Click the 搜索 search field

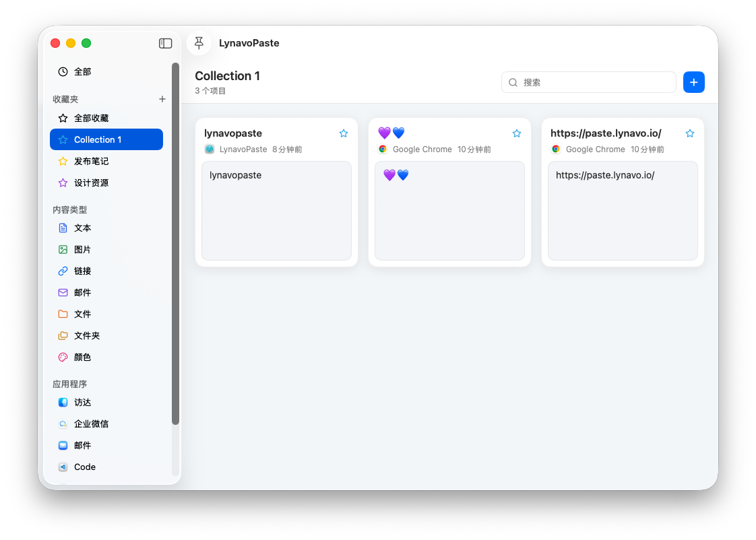click(x=589, y=82)
